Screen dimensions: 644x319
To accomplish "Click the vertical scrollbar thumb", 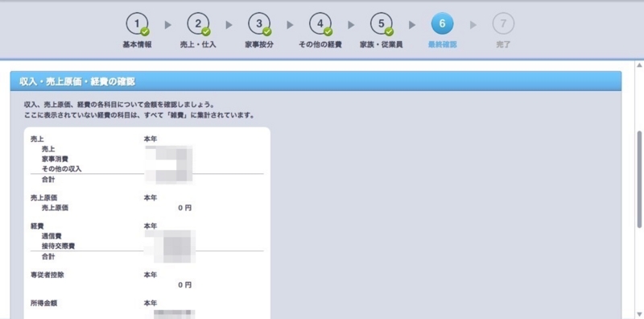I will [639, 179].
